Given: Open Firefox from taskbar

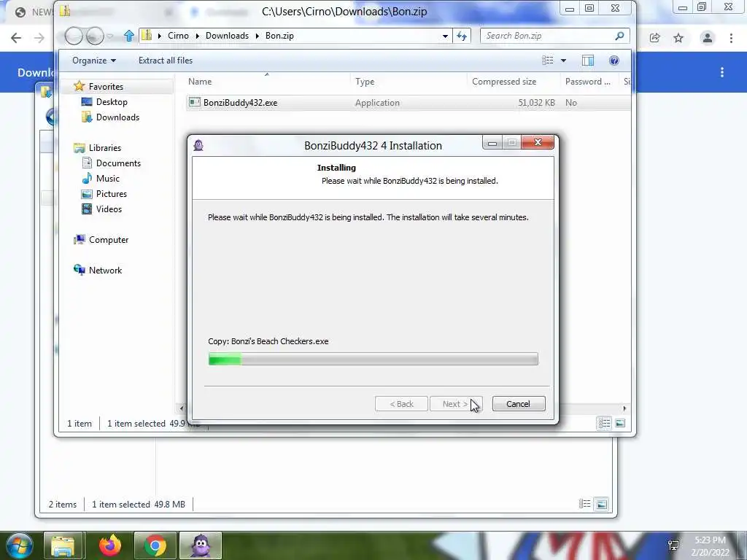Looking at the screenshot, I should pyautogui.click(x=110, y=545).
